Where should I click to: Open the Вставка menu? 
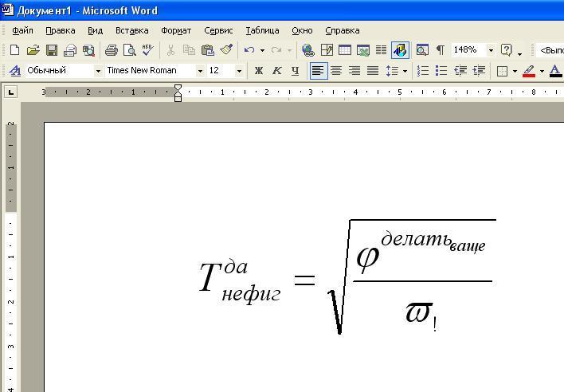click(131, 30)
